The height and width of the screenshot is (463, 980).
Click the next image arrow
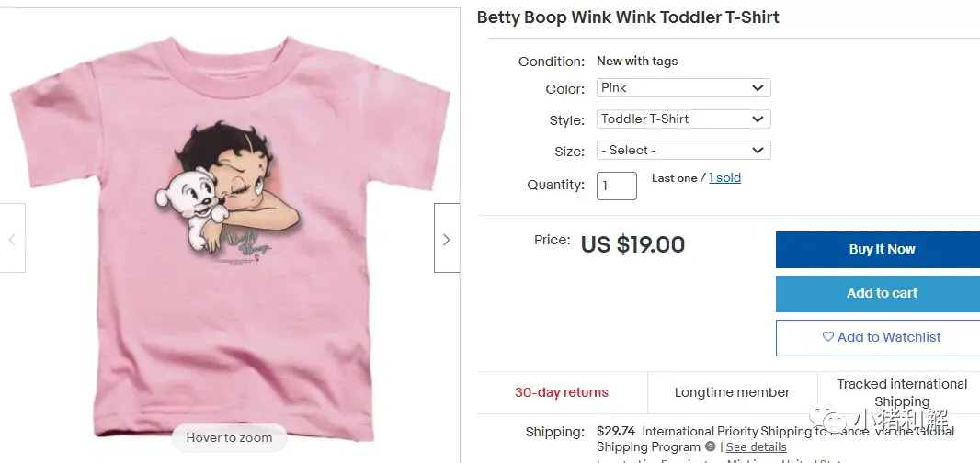click(x=446, y=239)
